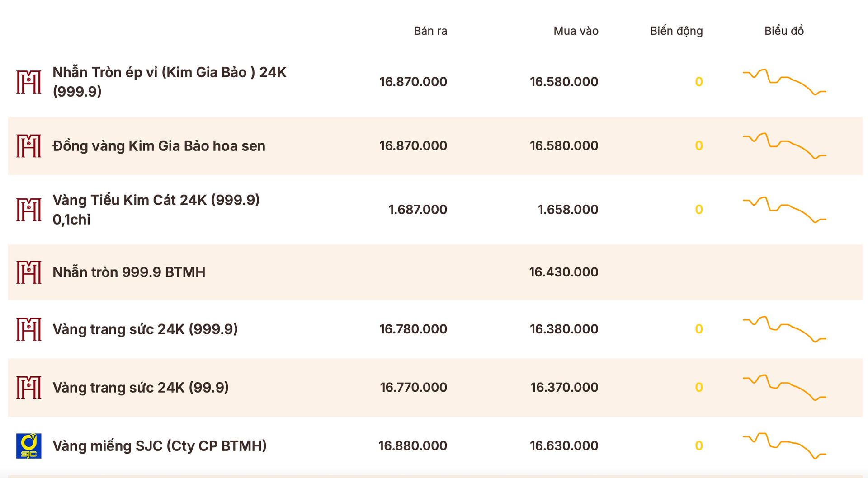This screenshot has width=868, height=478.
Task: Select the Nhẫn tròn 999.9 BTMH product name
Action: [x=129, y=272]
